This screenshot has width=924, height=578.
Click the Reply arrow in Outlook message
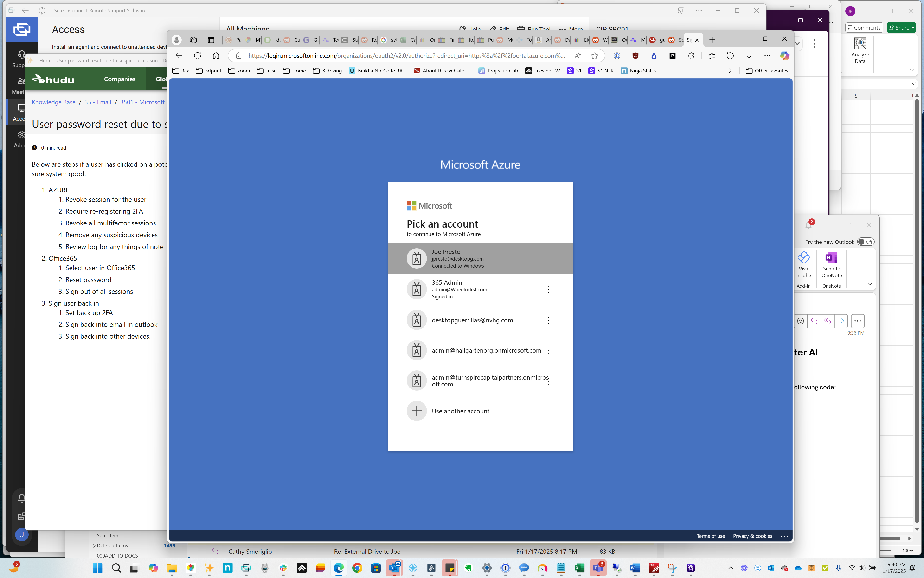[814, 321]
